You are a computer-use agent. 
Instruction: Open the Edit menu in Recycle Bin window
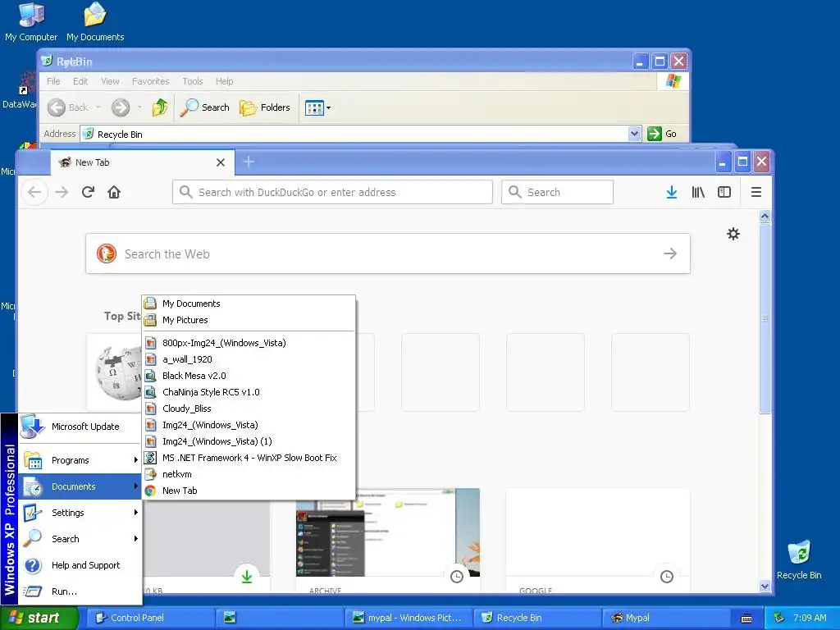pyautogui.click(x=80, y=81)
